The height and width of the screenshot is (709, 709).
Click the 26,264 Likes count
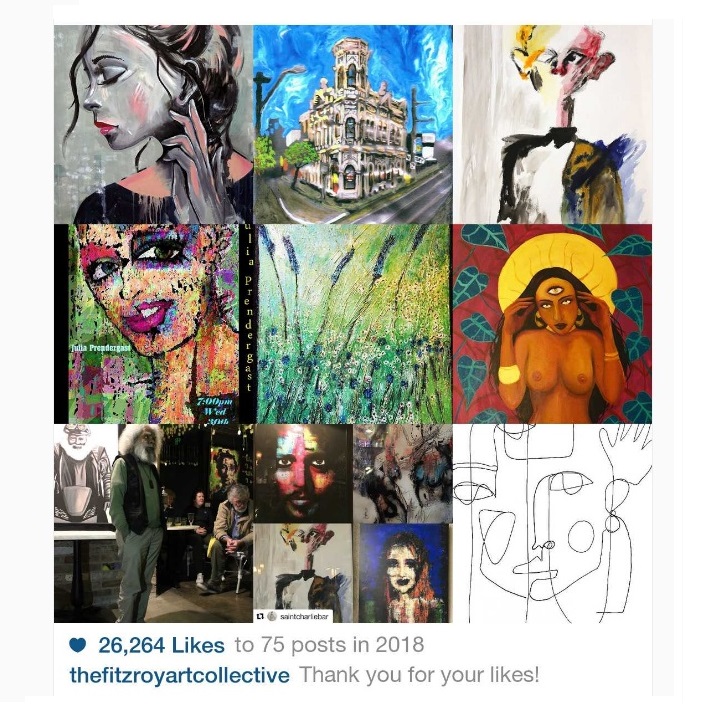pyautogui.click(x=161, y=645)
